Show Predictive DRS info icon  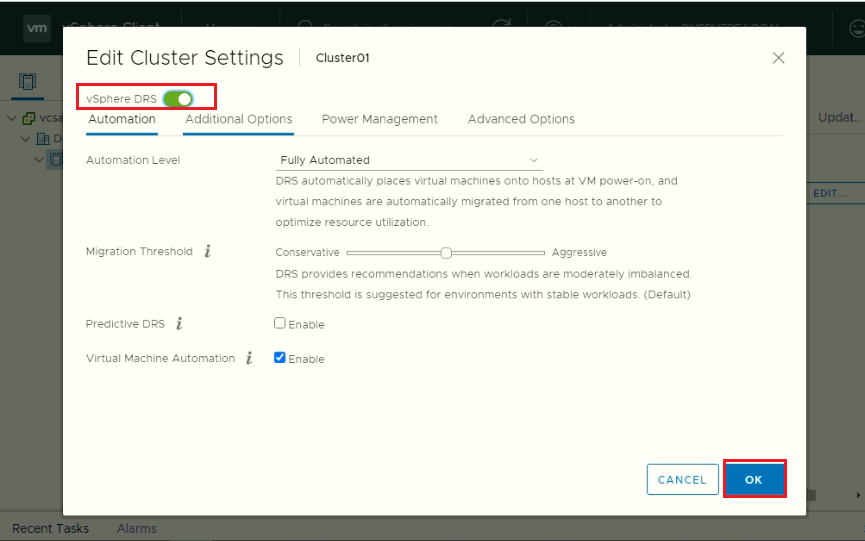[179, 324]
